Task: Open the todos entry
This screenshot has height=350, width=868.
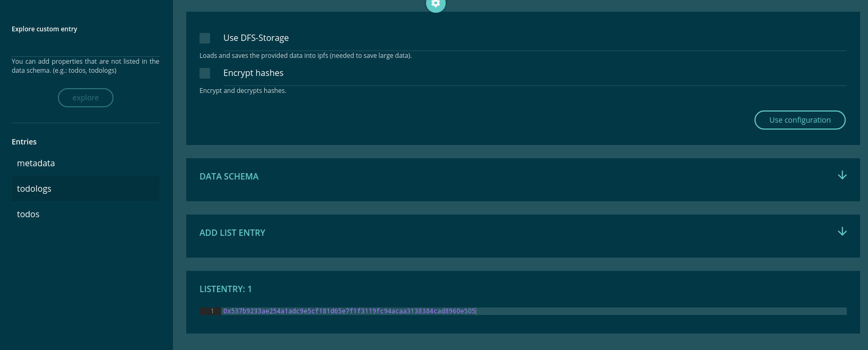Action: [x=85, y=214]
